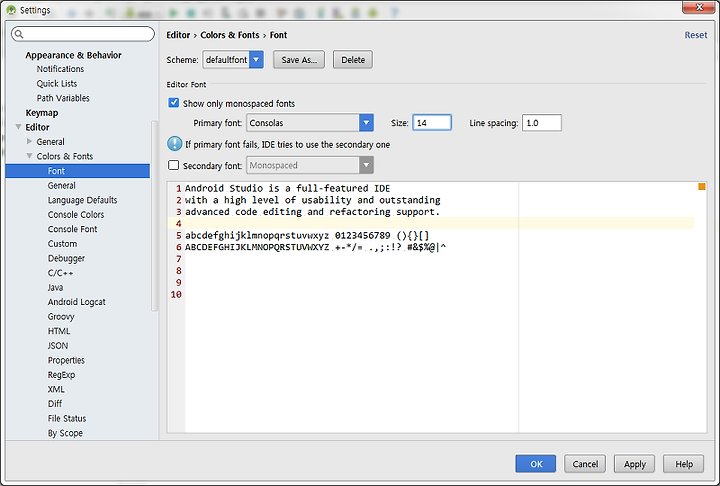720x486 pixels.
Task: Open the Scheme dropdown showing defaultfont
Action: (x=233, y=60)
